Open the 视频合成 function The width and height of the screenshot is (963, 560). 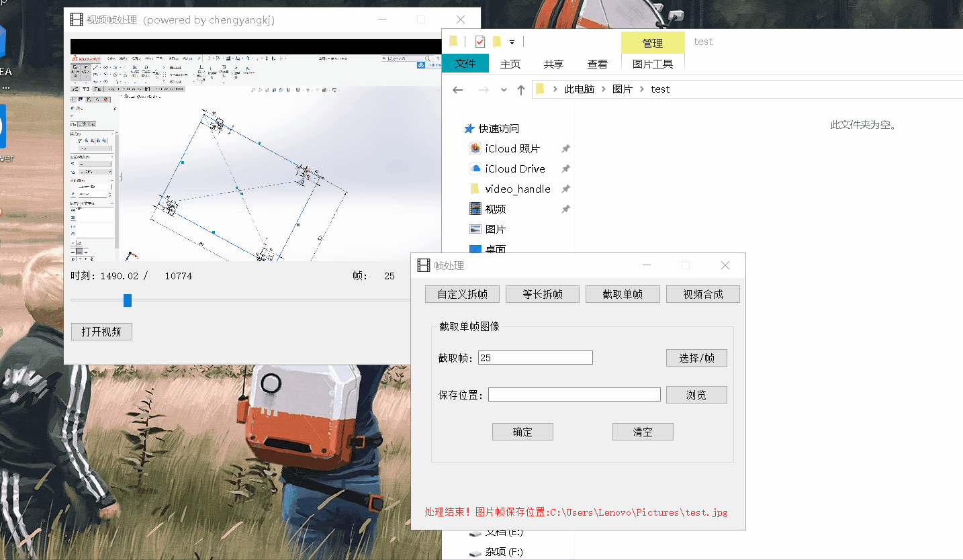coord(703,294)
